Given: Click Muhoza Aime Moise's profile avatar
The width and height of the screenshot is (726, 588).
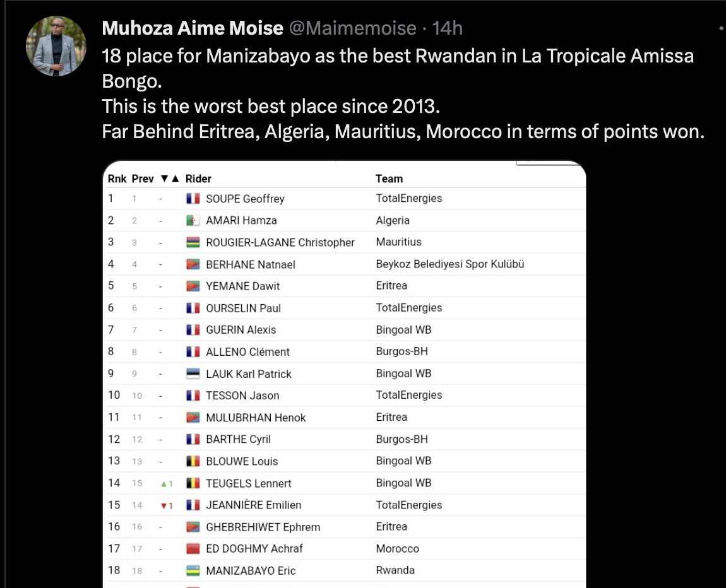Looking at the screenshot, I should (56, 46).
